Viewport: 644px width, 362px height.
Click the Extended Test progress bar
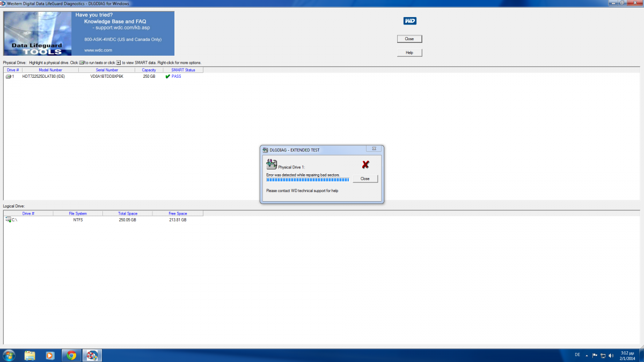(x=308, y=180)
